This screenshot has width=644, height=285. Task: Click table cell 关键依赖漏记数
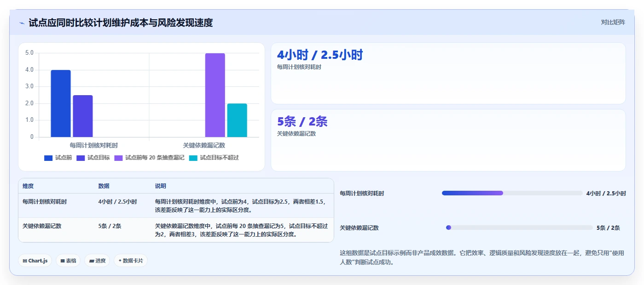pos(42,226)
